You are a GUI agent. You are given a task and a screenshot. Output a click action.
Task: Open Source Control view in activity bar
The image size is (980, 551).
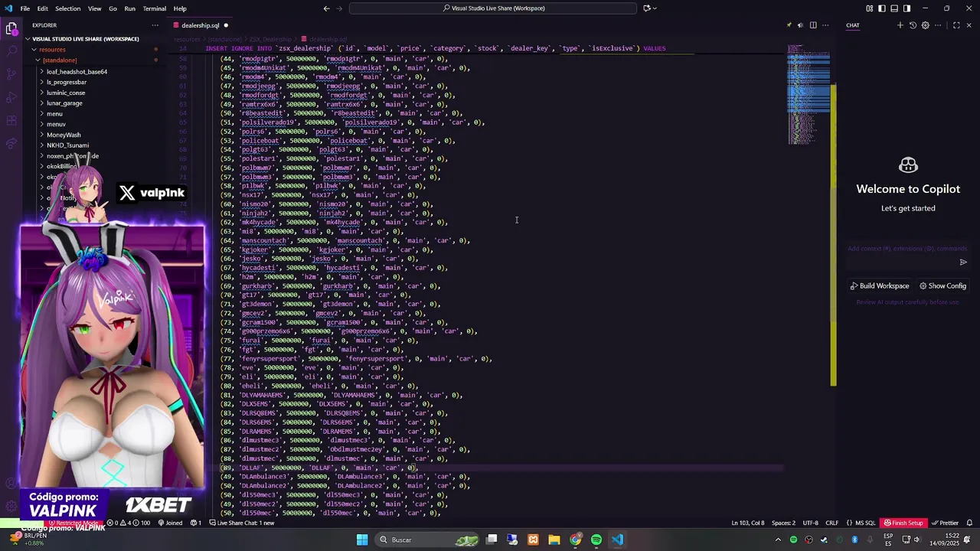tap(11, 74)
